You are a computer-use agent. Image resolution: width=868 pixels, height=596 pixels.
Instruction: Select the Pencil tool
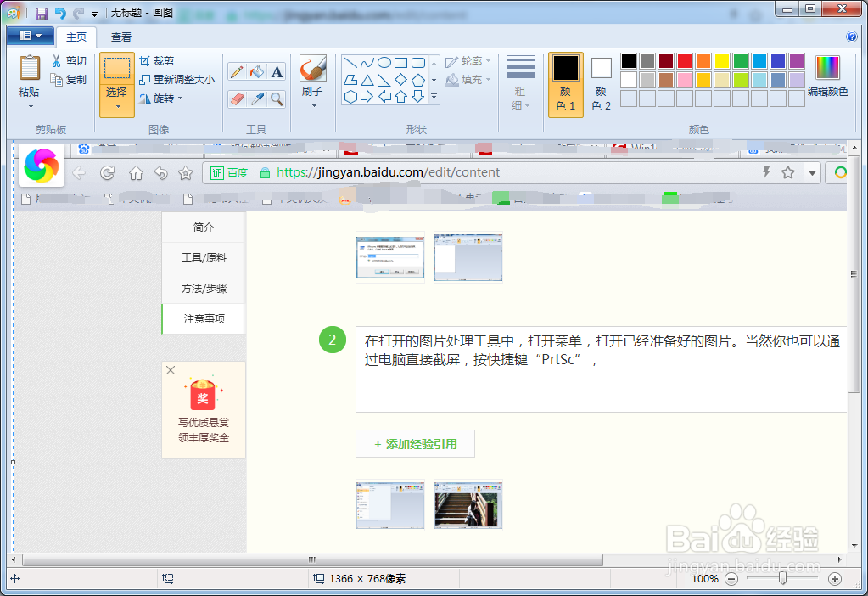[236, 70]
